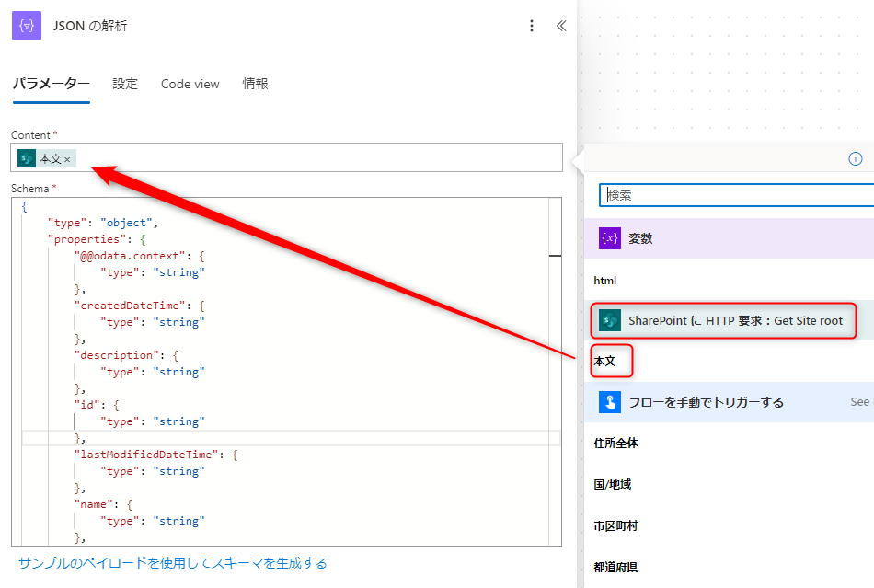Select 国/地域 dynamic content
The width and height of the screenshot is (874, 588).
tap(613, 484)
